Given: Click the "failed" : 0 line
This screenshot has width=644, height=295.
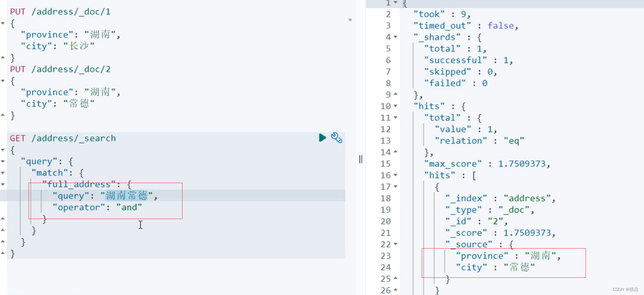Looking at the screenshot, I should point(456,83).
